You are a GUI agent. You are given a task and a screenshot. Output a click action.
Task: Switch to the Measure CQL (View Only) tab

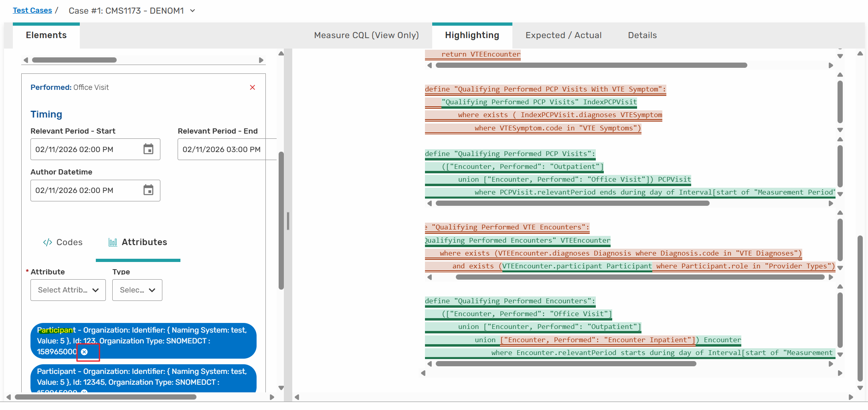point(366,35)
